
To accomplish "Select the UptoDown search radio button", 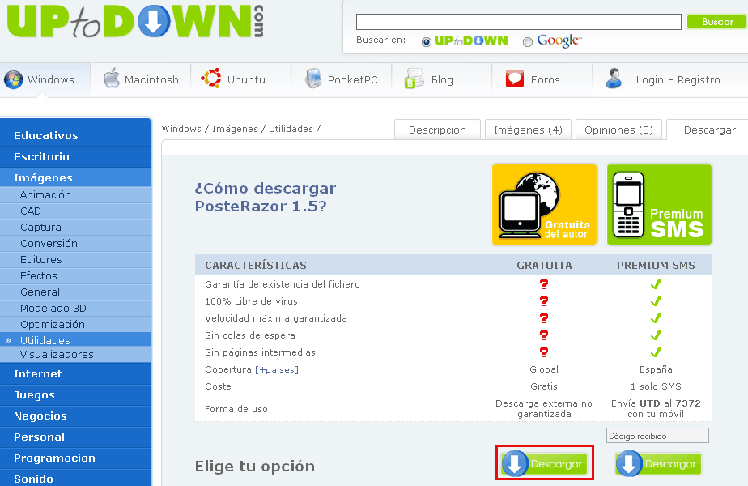I will click(x=426, y=42).
